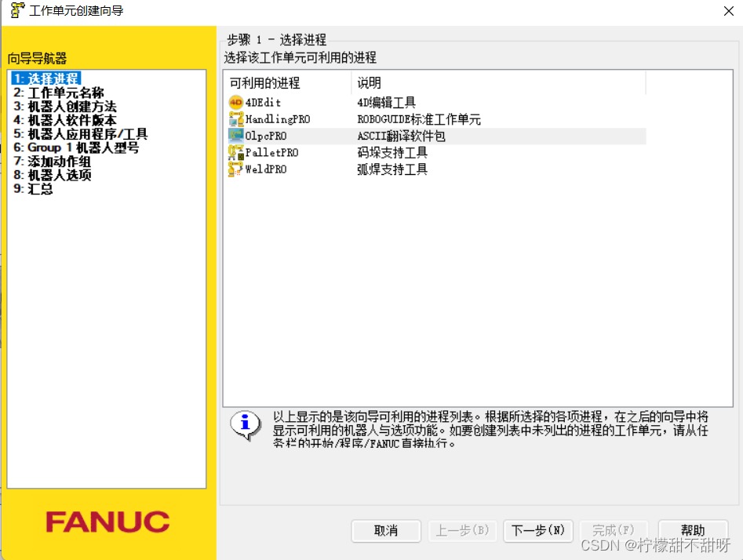Go to step 6: Group 1 机器人型号
The width and height of the screenshot is (743, 560).
[76, 147]
